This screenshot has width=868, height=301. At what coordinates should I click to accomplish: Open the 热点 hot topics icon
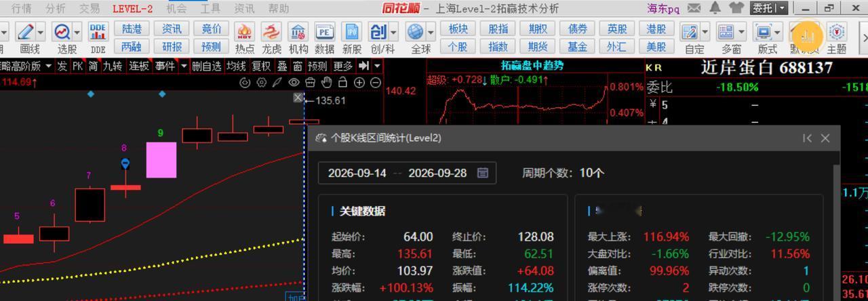click(x=245, y=33)
